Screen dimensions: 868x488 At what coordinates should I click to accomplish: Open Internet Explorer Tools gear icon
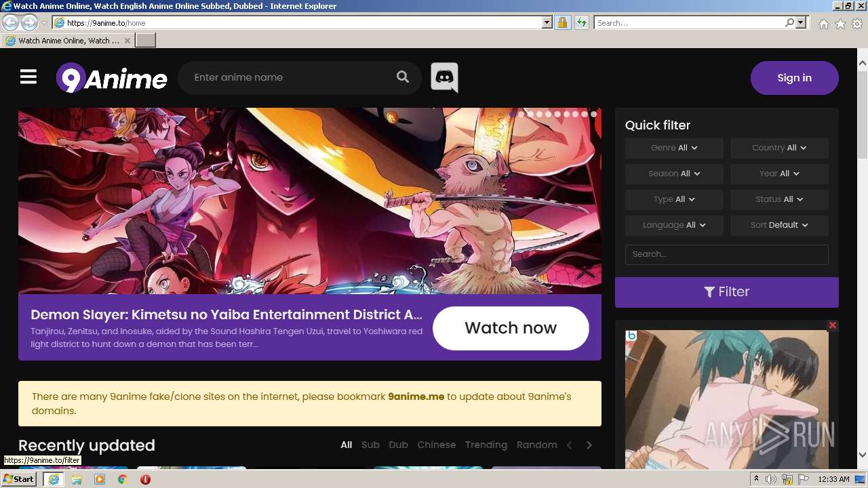click(857, 24)
